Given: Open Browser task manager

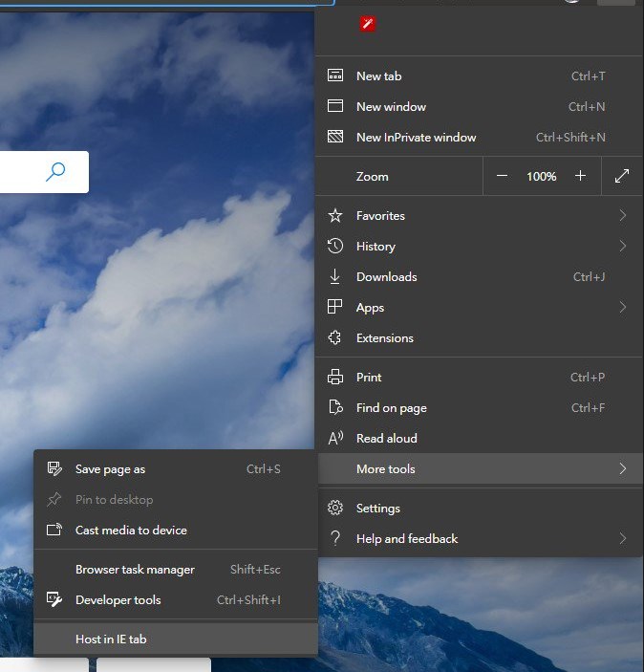Looking at the screenshot, I should point(135,570).
